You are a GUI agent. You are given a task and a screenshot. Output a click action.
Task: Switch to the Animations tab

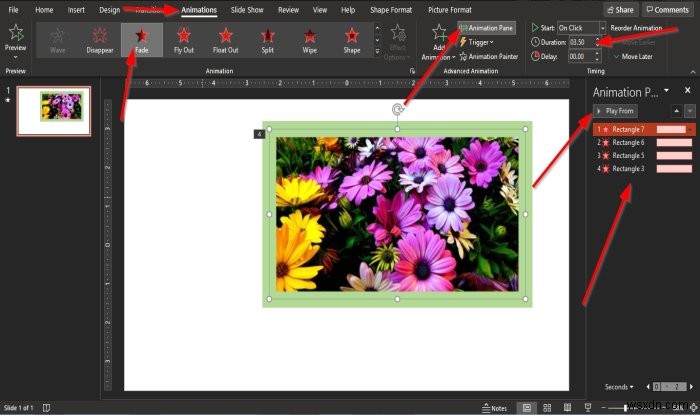tap(199, 9)
